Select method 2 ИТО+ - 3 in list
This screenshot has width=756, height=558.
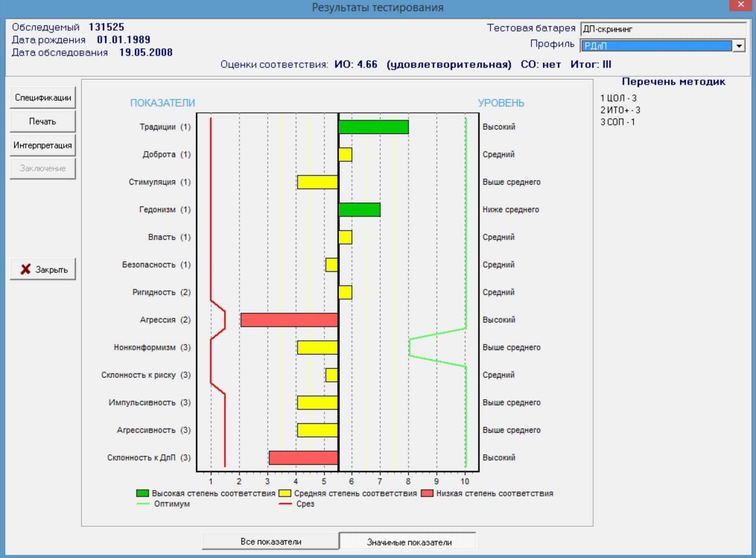(x=620, y=110)
